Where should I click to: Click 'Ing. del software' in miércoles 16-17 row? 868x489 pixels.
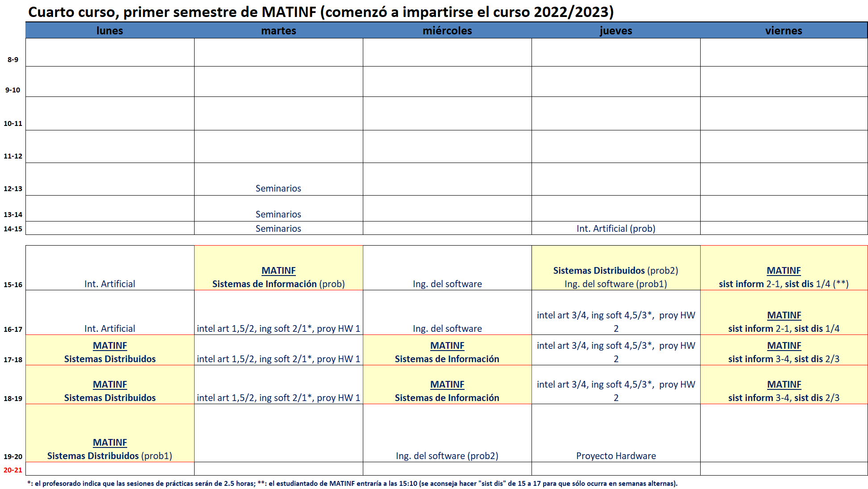[x=447, y=329]
